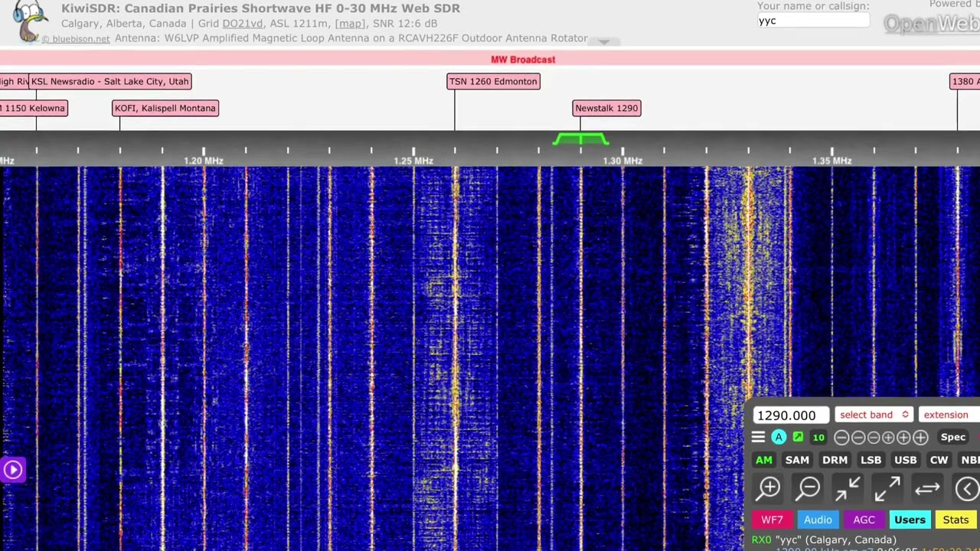980x551 pixels.
Task: Click the smallest minus frequency step circle
Action: [x=874, y=438]
